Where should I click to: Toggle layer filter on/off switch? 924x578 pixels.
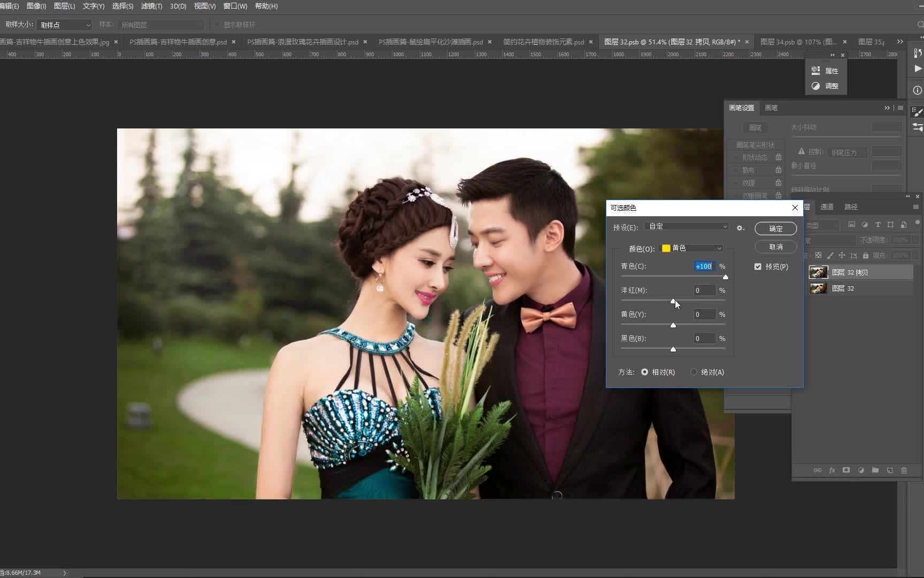[x=918, y=223]
